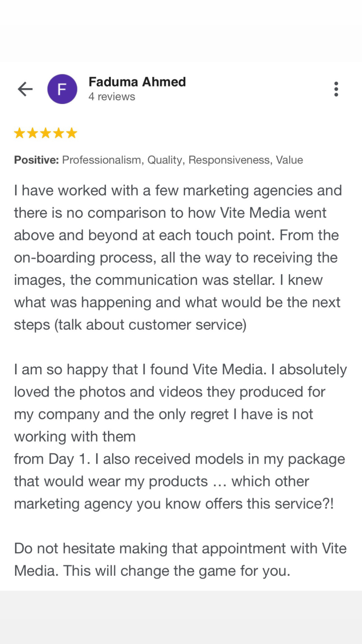Click the "Responsiveness" attribute word
The width and height of the screenshot is (362, 644).
(230, 160)
